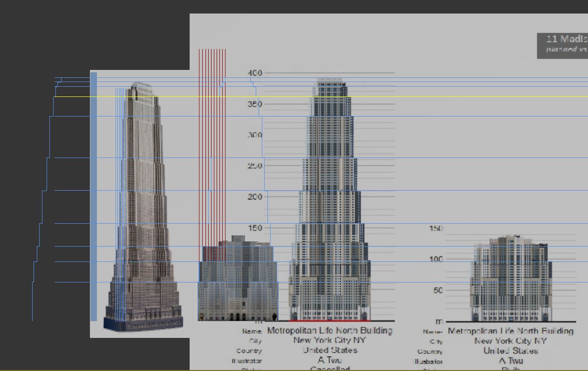588x371 pixels.
Task: Click the 300 height scale label
Action: click(255, 135)
